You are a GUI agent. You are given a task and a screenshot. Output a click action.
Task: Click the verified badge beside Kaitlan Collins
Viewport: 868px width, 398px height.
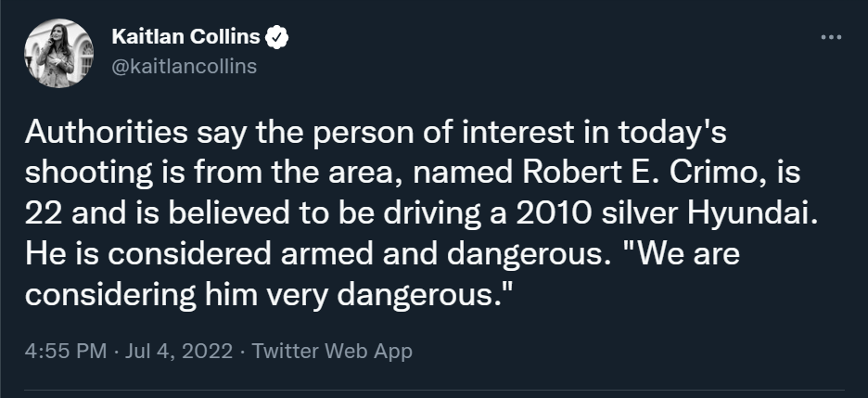(278, 37)
